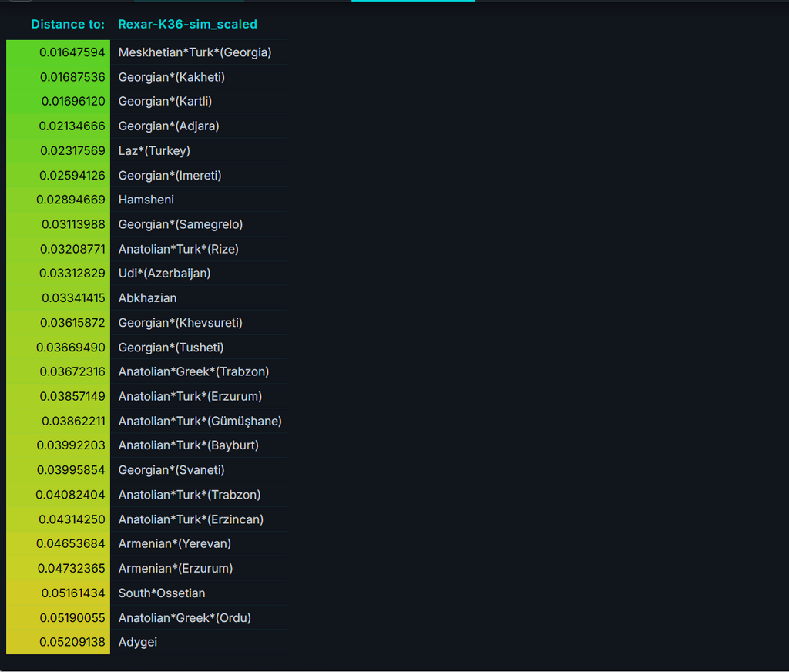The image size is (789, 672).
Task: Click the distance value 0.03113988
Action: pos(73,224)
